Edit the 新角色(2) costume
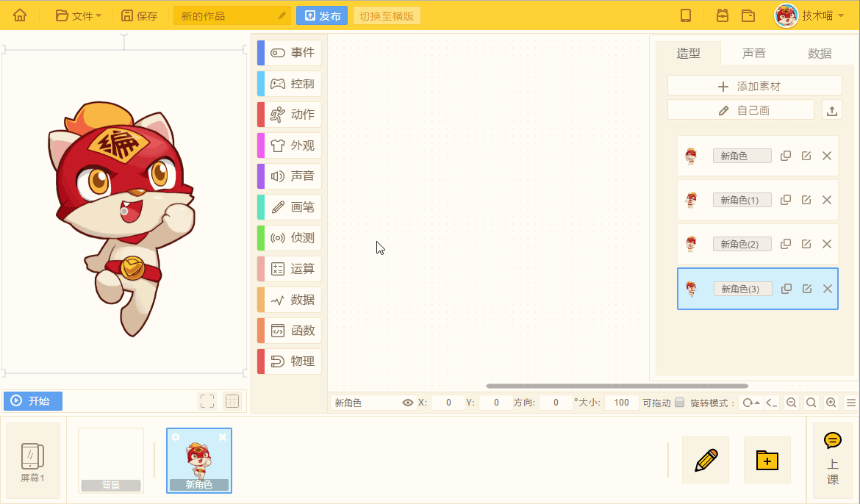This screenshot has height=504, width=860. coord(806,244)
